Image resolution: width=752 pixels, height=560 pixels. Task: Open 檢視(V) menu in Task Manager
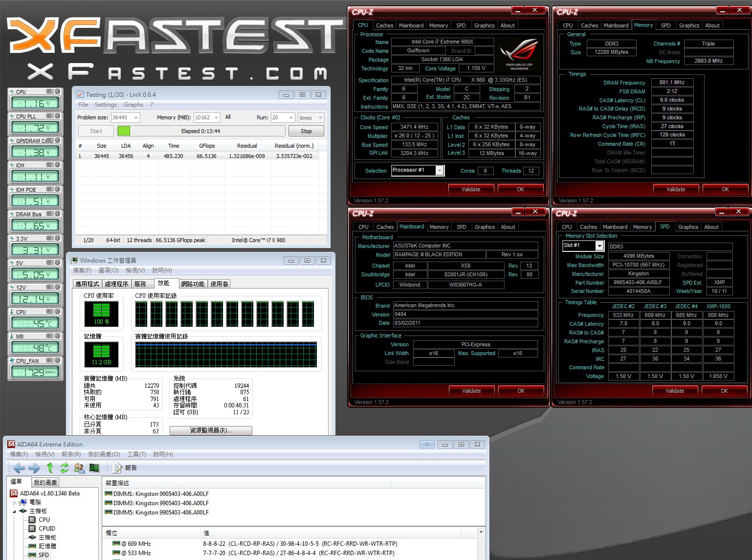pyautogui.click(x=135, y=270)
